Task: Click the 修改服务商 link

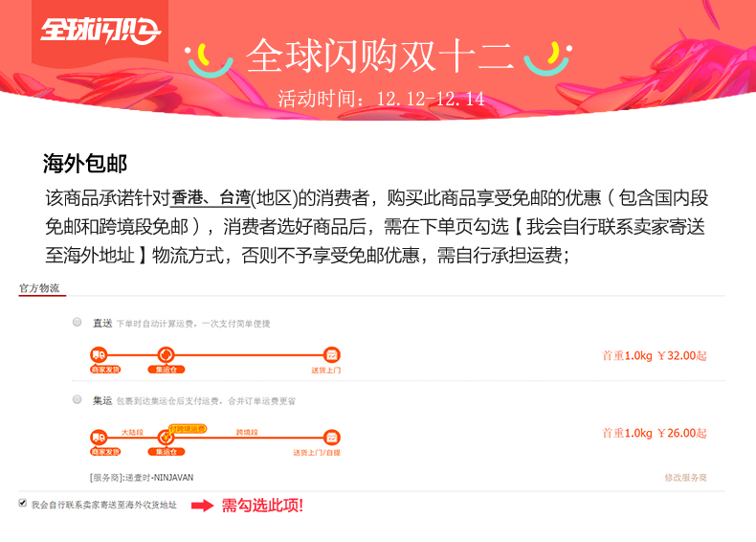Action: [x=685, y=477]
